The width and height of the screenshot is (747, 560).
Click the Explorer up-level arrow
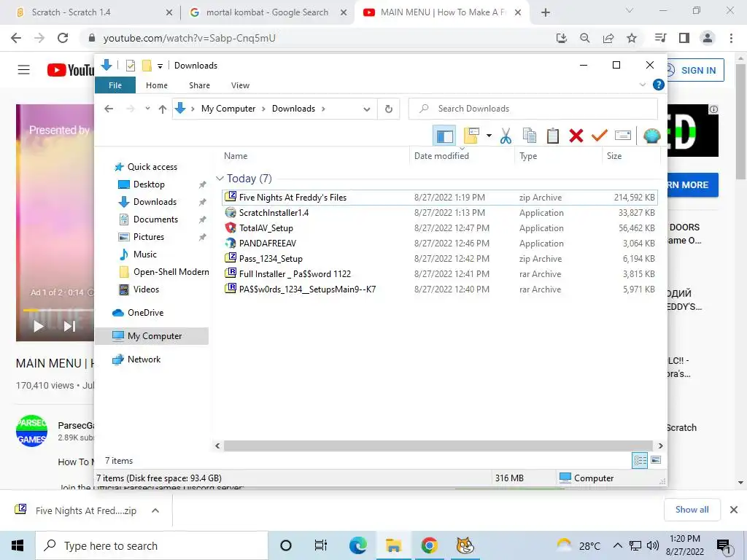[x=163, y=109]
